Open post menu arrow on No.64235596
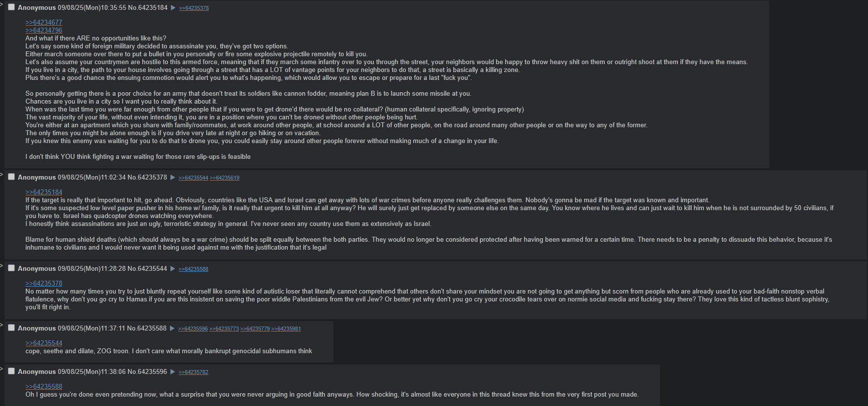The width and height of the screenshot is (868, 406). [172, 372]
